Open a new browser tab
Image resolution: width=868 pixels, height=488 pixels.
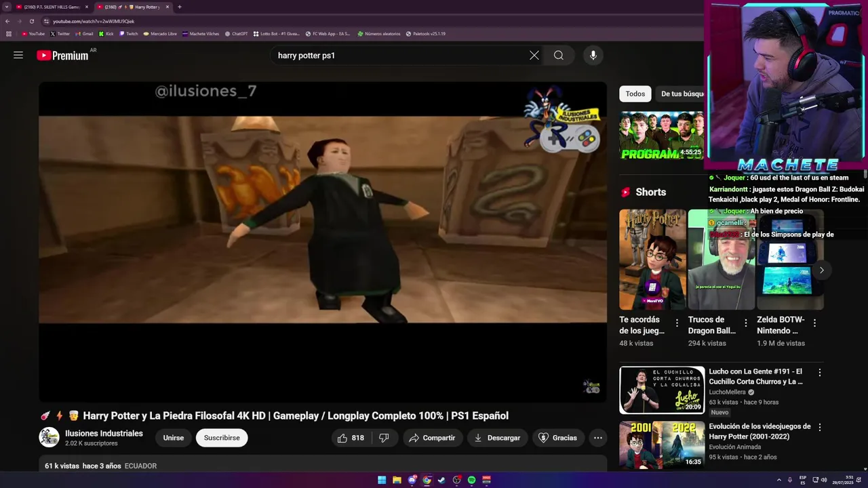tap(180, 7)
